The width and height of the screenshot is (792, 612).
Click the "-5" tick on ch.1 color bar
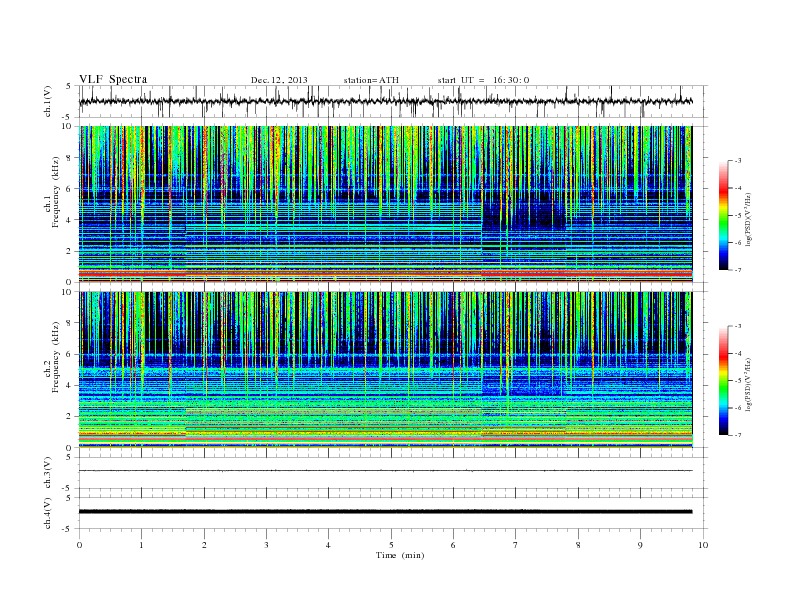[738, 216]
